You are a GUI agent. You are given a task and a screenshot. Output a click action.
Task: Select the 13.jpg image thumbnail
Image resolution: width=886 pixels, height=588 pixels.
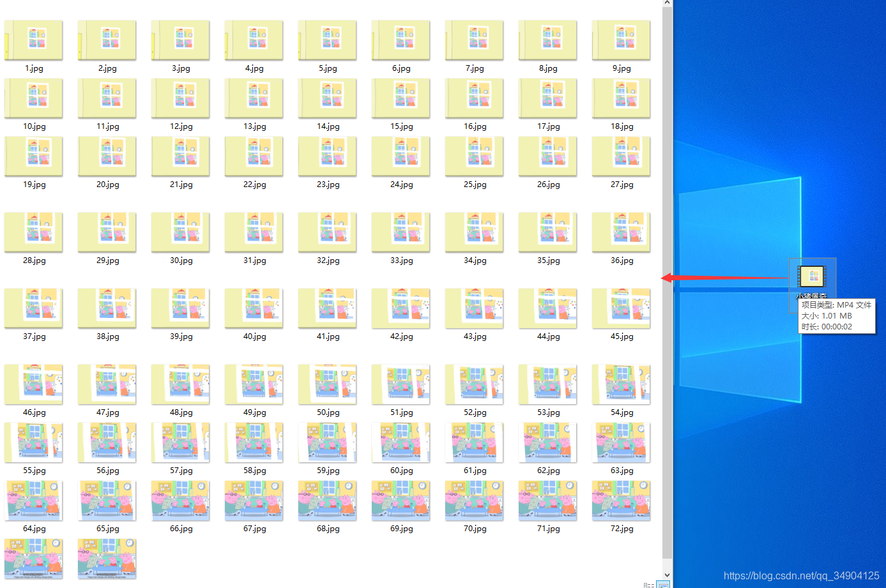click(x=254, y=98)
